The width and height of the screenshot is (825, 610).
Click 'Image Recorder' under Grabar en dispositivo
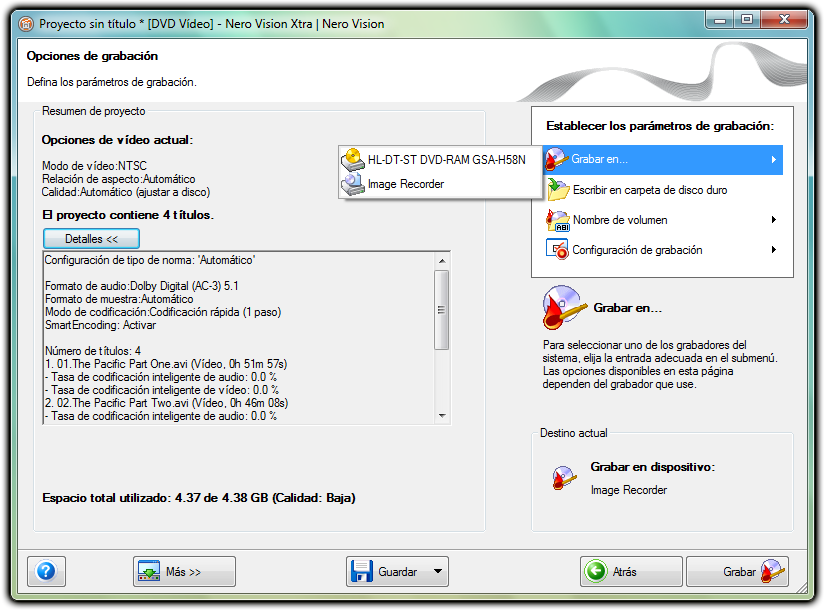(x=629, y=490)
